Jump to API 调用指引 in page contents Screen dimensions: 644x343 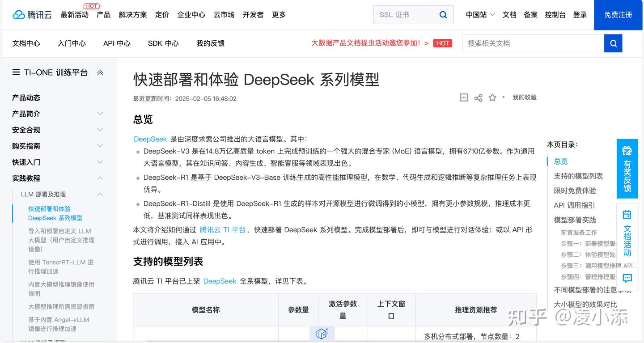point(575,205)
